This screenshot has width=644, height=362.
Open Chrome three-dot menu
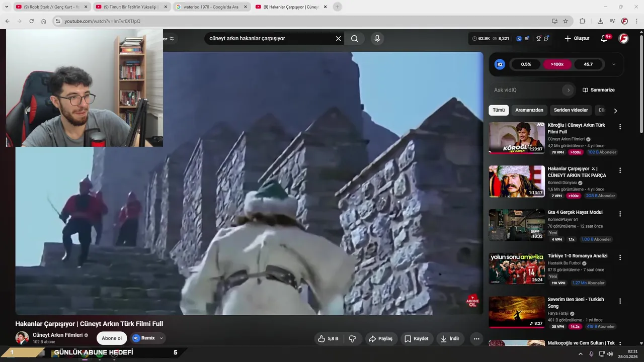[637, 21]
